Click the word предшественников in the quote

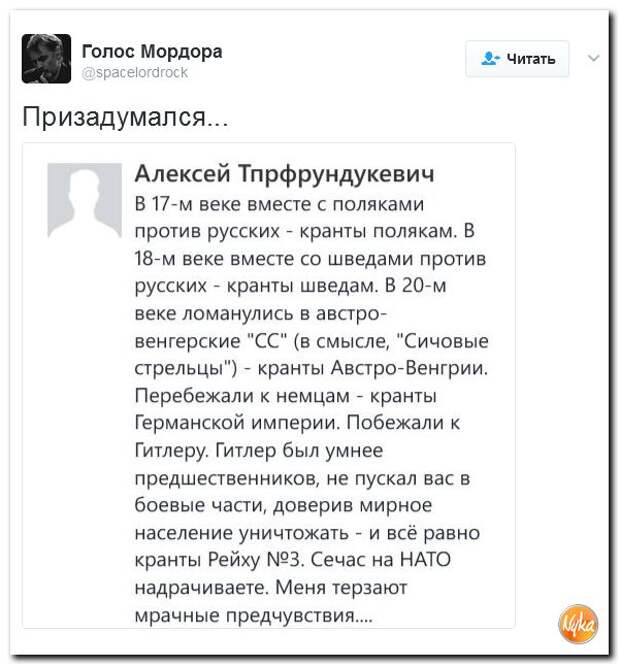tap(228, 478)
